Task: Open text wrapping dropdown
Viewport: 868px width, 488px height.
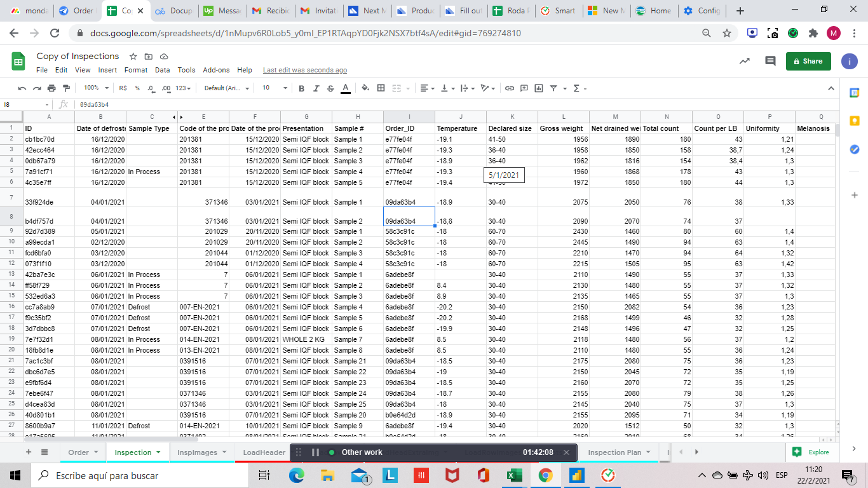Action: 467,88
